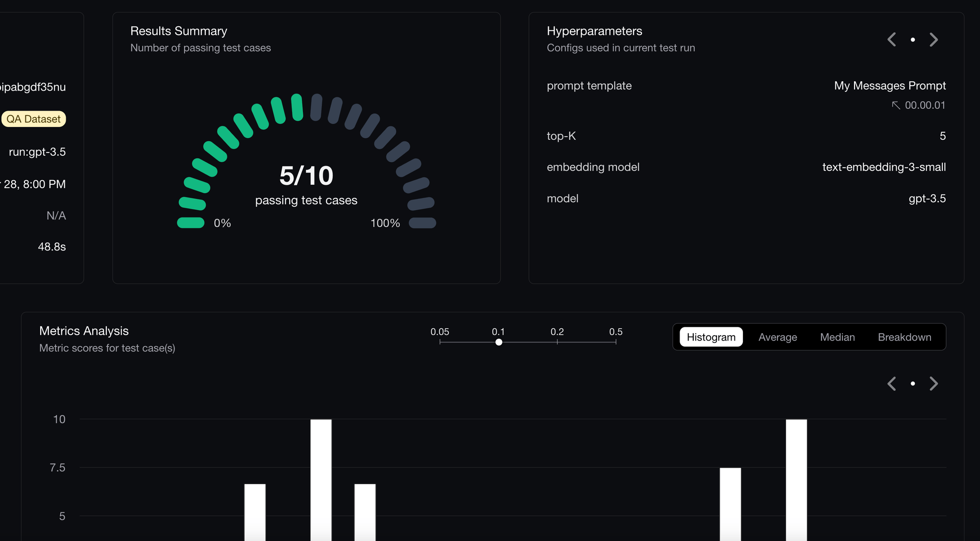Switch to the Median tab
This screenshot has height=541, width=980.
[837, 337]
